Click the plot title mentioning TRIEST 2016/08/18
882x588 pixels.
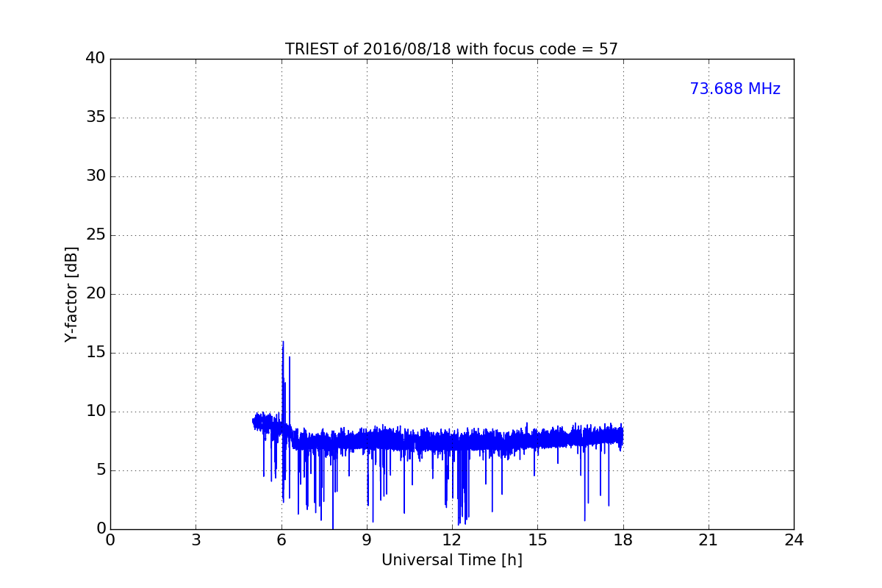[x=451, y=49]
